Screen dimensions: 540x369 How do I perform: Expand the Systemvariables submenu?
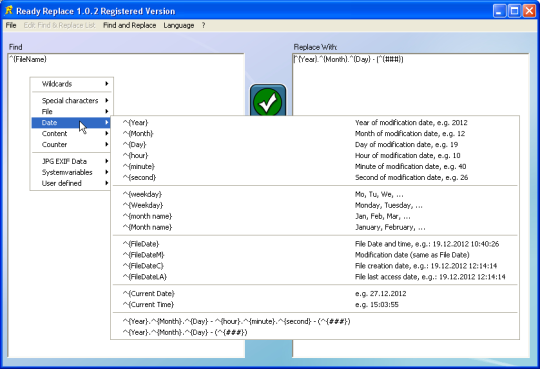[x=72, y=172]
